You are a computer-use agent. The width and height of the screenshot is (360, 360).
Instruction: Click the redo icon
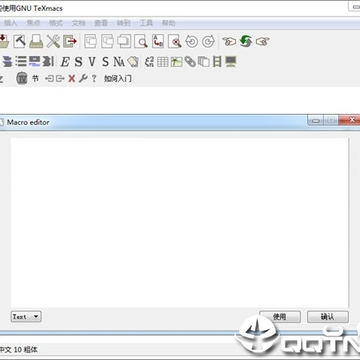[208, 41]
